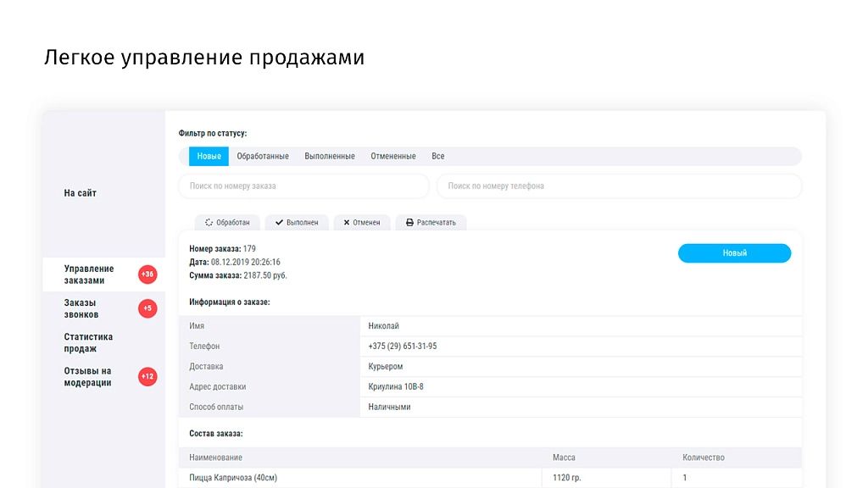This screenshot has height=488, width=868.
Task: Click the blue Новый status button
Action: click(x=735, y=252)
